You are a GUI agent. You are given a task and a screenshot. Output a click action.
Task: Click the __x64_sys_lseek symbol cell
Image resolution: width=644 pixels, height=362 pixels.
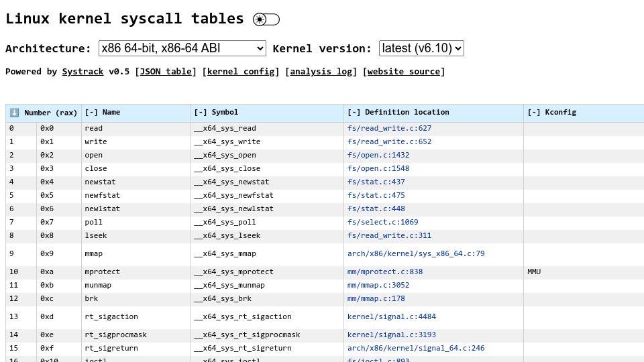click(x=267, y=235)
